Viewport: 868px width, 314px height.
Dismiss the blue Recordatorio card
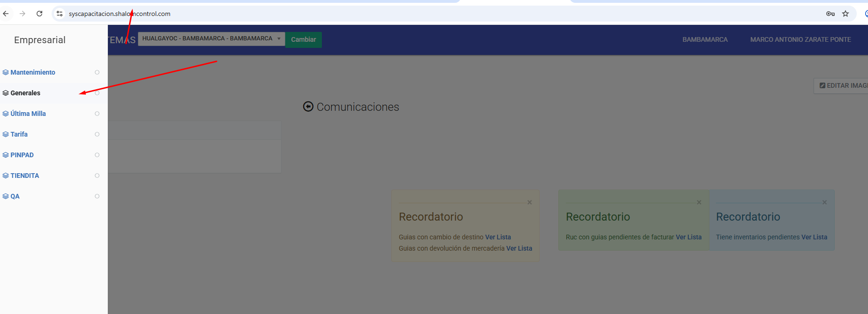[x=824, y=202]
